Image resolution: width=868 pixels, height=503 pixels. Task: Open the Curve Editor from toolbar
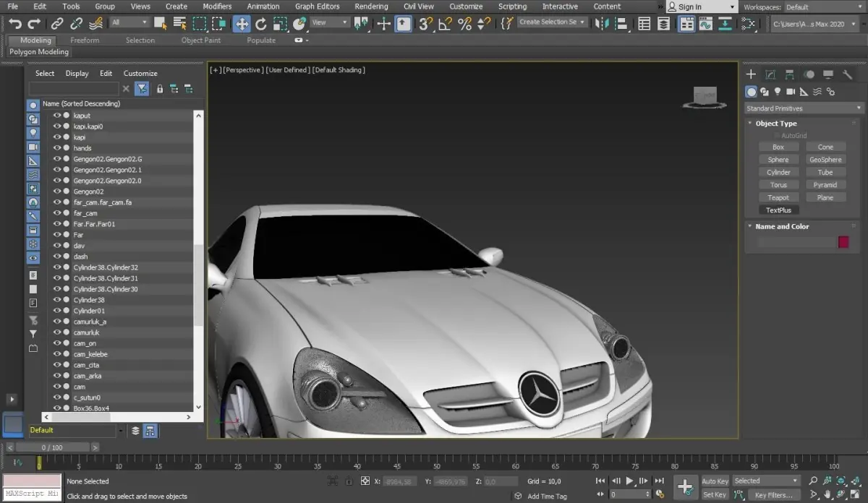click(705, 24)
